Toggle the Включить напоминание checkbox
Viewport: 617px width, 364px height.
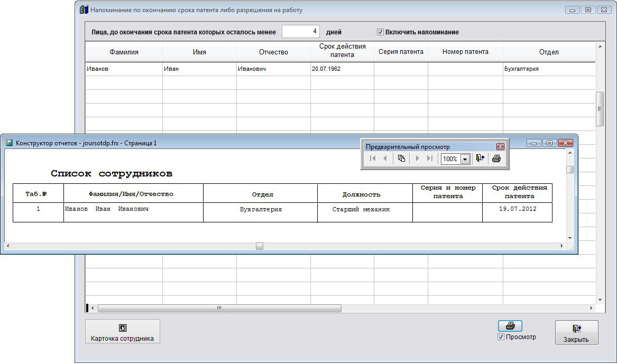380,32
